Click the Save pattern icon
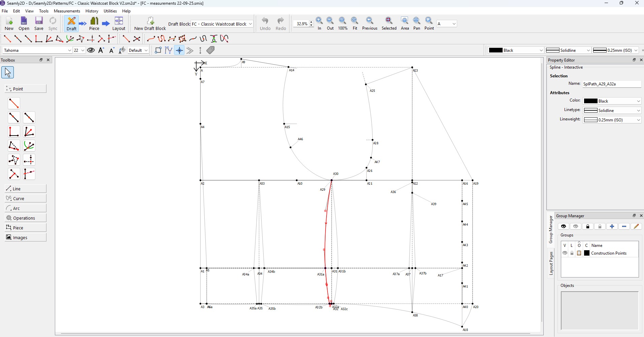This screenshot has width=644, height=337. point(39,24)
